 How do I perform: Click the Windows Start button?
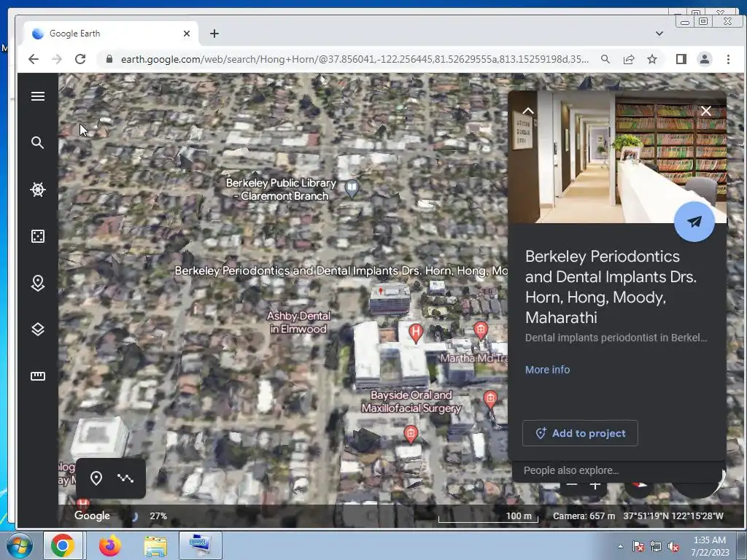tap(20, 545)
